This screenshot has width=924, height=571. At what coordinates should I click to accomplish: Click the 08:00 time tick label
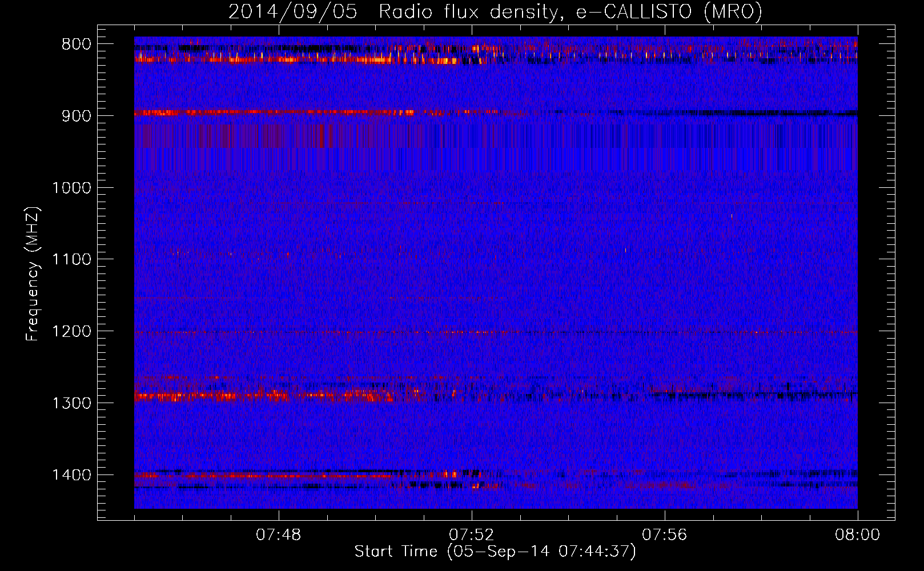pos(858,535)
